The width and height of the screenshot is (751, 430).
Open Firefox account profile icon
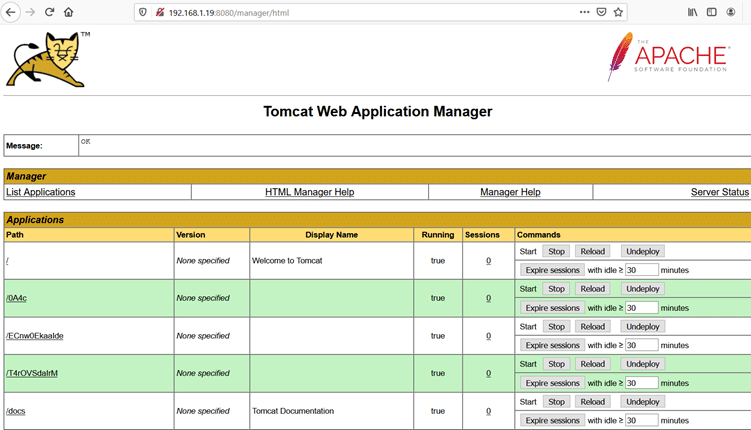click(x=731, y=12)
